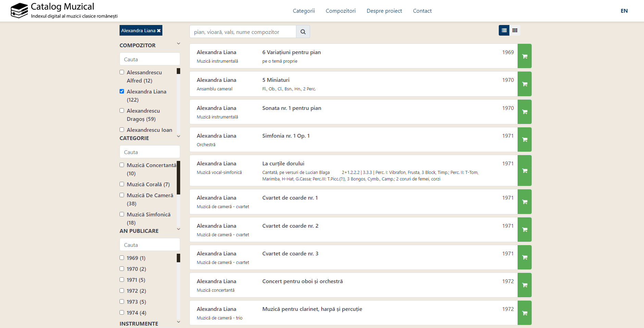Add La curțile dorului to cart
This screenshot has width=644, height=328.
point(524,171)
